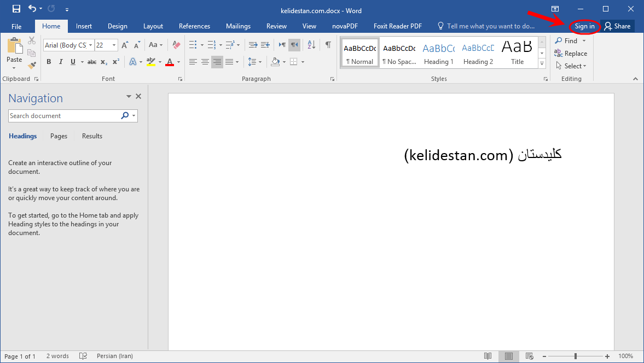
Task: Apply the Title style
Action: tap(517, 54)
